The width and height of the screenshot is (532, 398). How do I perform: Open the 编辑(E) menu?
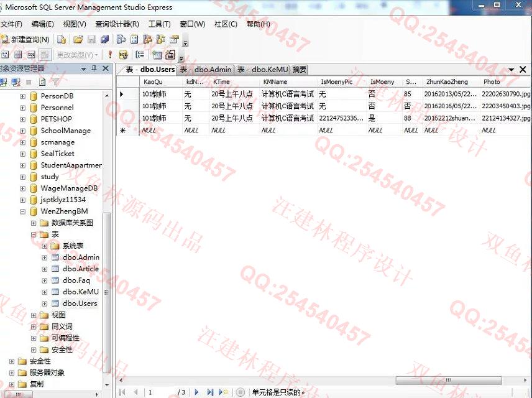click(x=42, y=24)
